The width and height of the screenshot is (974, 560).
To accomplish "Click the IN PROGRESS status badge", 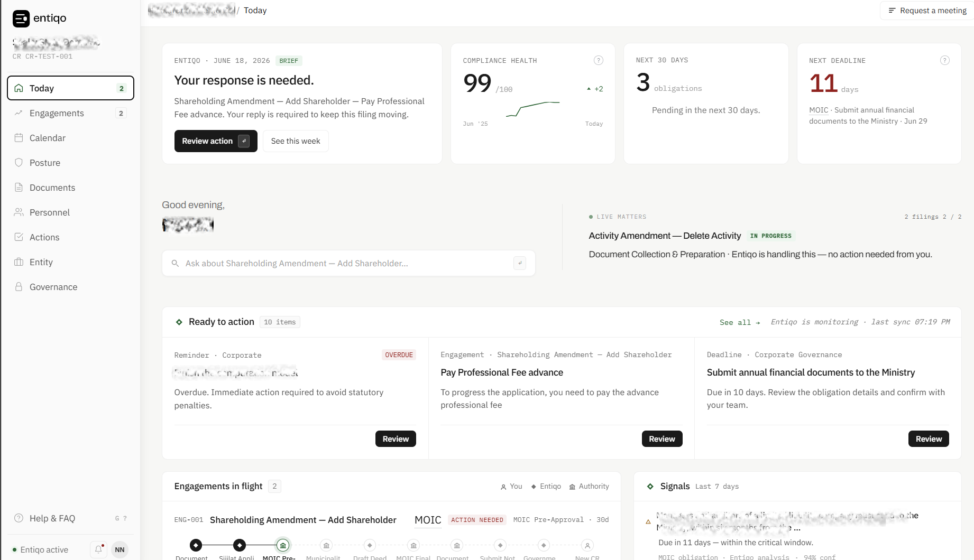I will 771,236.
